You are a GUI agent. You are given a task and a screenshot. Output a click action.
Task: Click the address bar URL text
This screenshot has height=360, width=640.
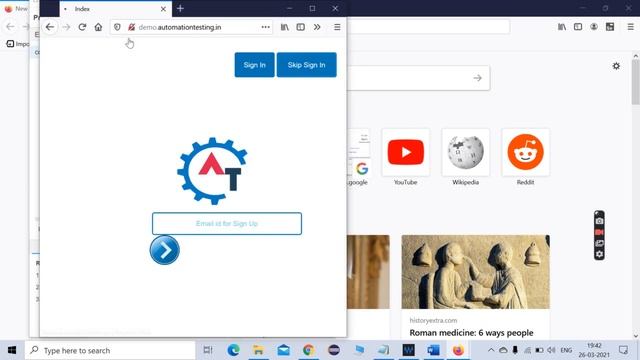pyautogui.click(x=180, y=27)
